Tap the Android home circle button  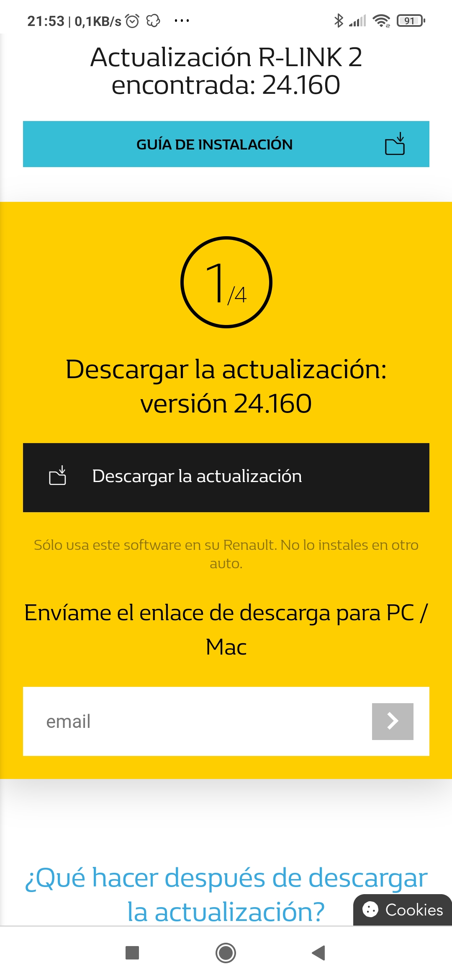(226, 953)
